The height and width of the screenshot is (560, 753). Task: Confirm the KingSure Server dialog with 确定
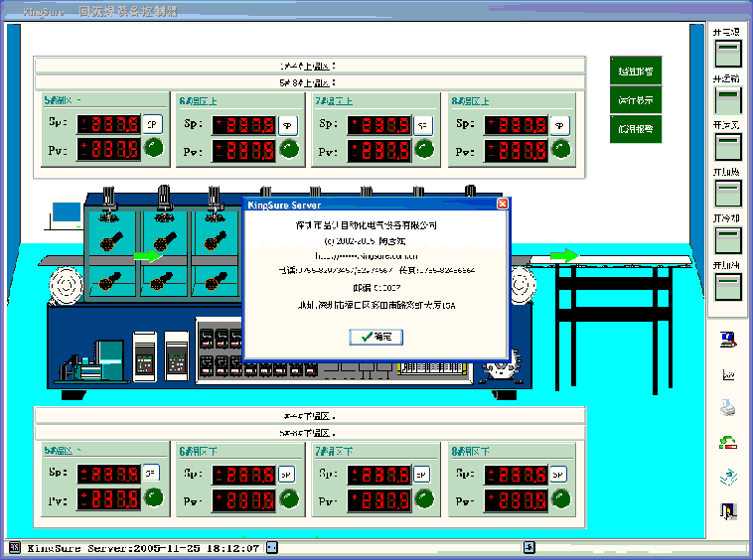coord(376,337)
